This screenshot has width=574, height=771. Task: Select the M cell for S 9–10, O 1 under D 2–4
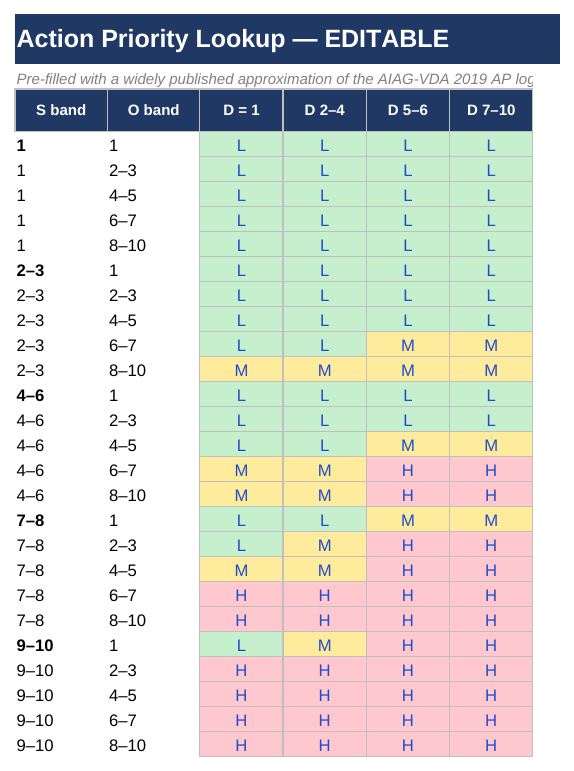pos(325,645)
